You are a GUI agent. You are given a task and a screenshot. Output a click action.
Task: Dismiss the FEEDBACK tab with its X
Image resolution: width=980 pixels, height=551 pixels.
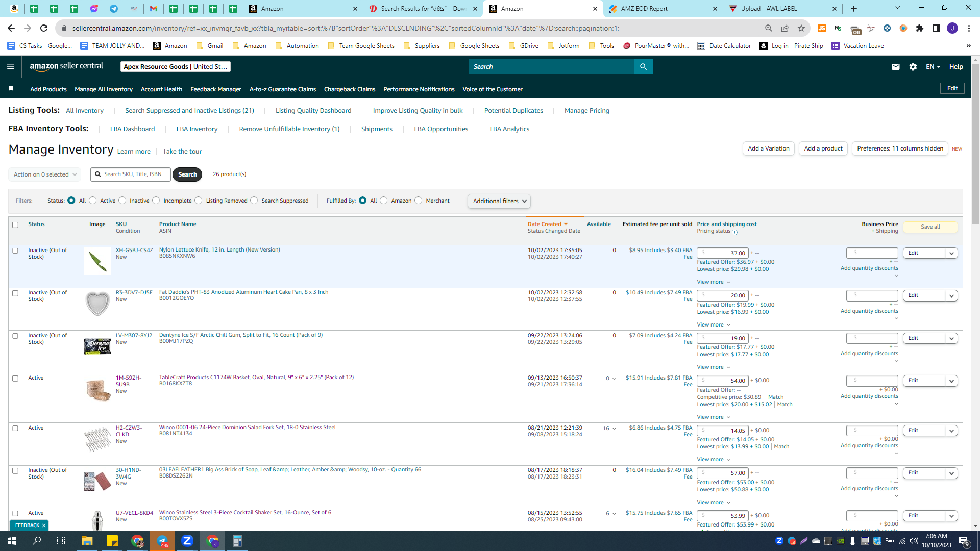point(44,525)
